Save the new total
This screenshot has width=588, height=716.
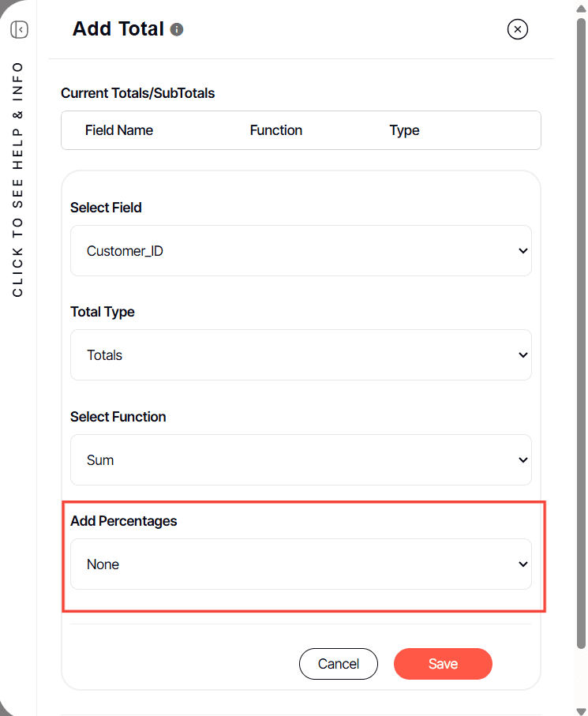point(443,664)
